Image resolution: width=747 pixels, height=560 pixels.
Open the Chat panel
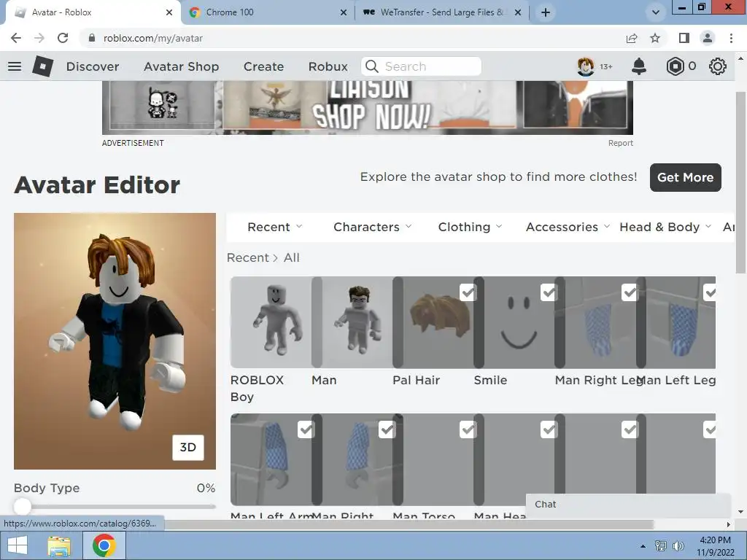[628, 505]
